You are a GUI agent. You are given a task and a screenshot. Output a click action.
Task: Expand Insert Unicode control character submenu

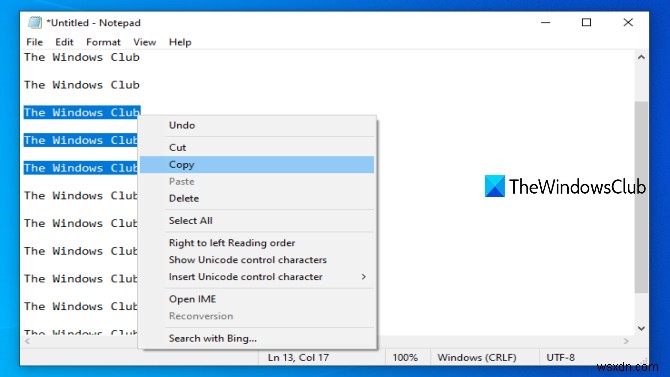click(x=257, y=277)
